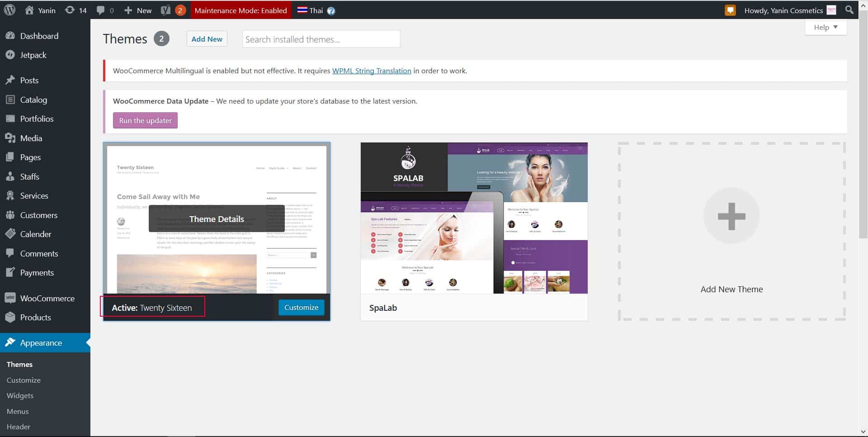Click the Yanin Cosmetics avatar image
The width and height of the screenshot is (868, 437).
(x=831, y=10)
